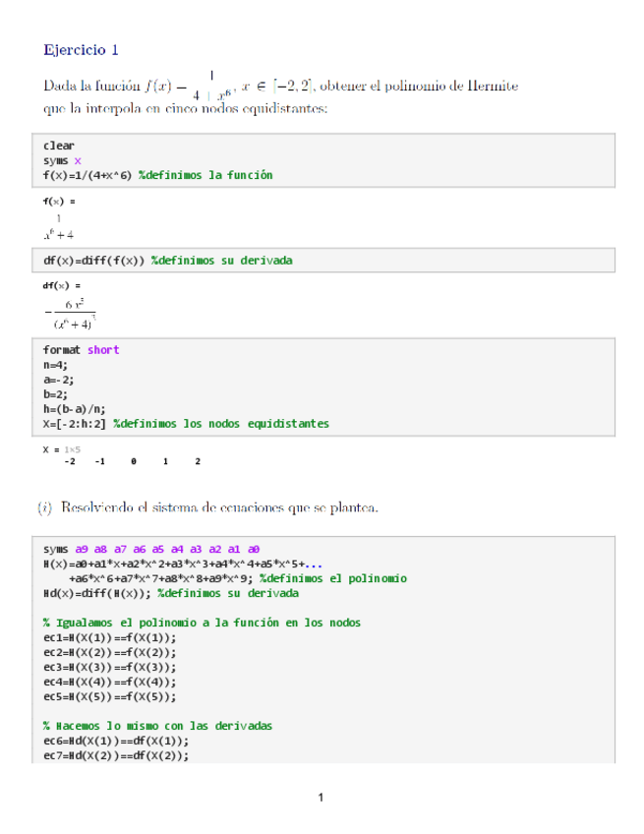Image resolution: width=644 pixels, height=834 pixels.
Task: Click the "n=4;" code line
Action: coord(55,365)
